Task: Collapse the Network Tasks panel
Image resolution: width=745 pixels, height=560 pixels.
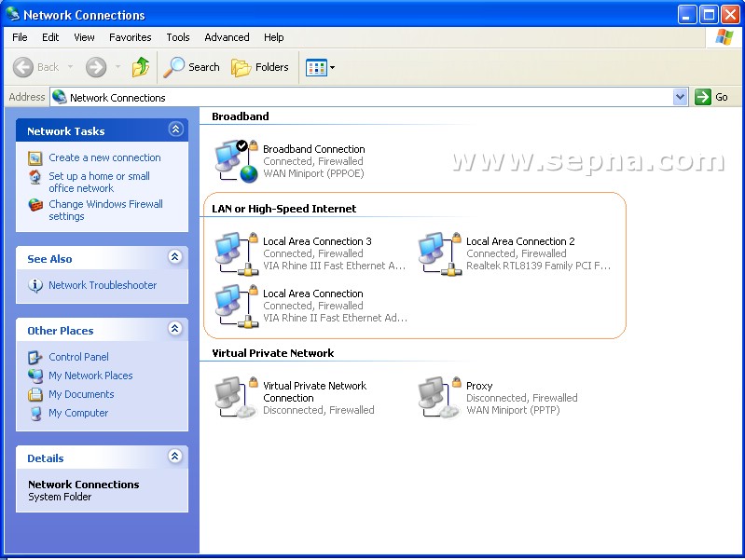Action: [x=175, y=130]
